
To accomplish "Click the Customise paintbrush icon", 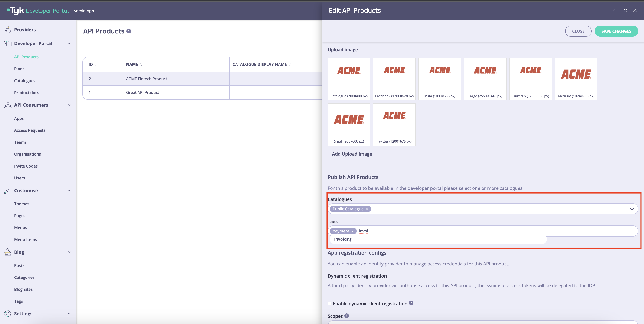I will (x=8, y=190).
